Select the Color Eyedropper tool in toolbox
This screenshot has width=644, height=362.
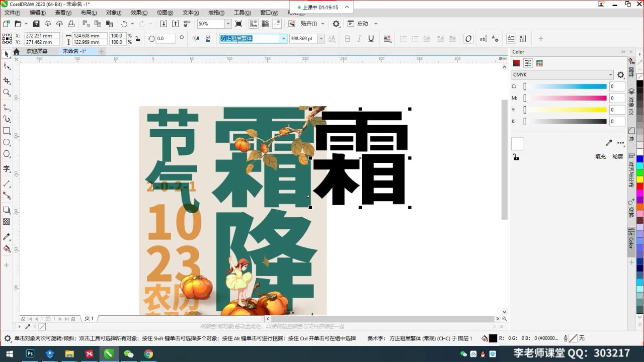click(x=7, y=236)
